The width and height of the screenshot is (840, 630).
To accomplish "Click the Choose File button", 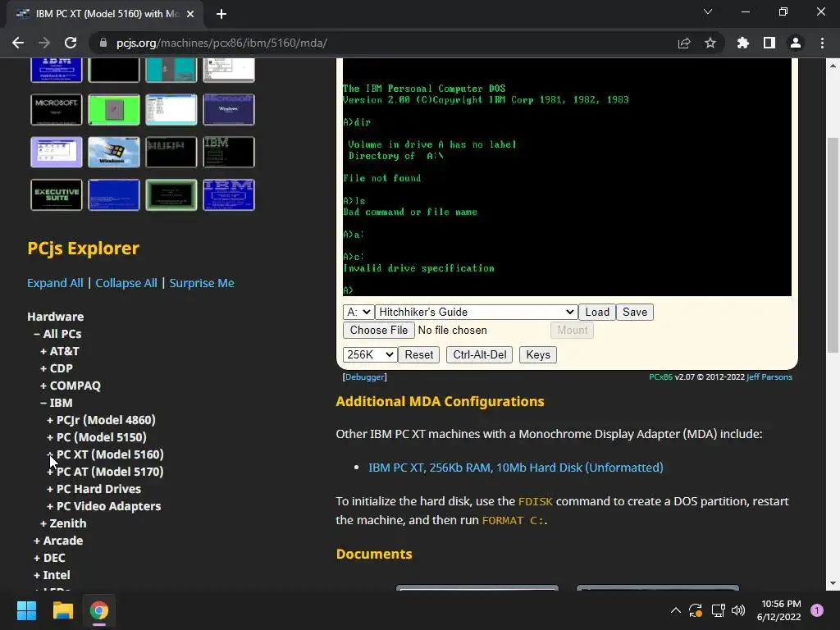I will [379, 330].
